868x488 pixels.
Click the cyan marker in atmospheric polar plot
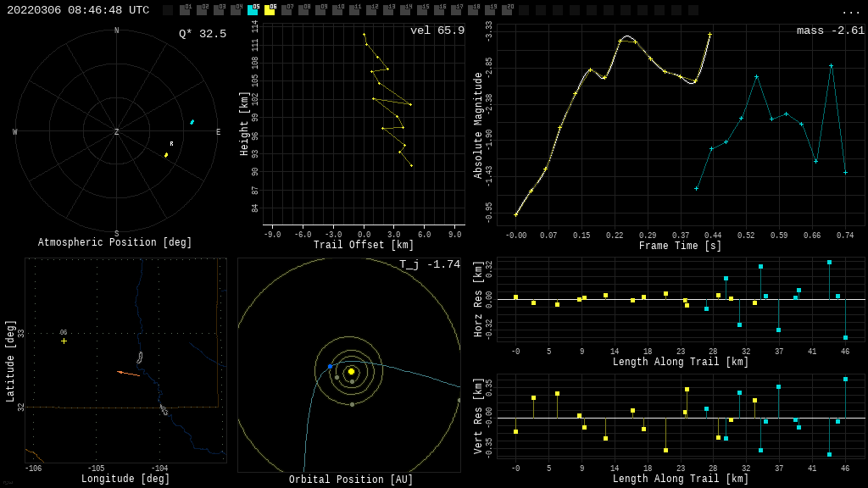pyautogui.click(x=192, y=122)
